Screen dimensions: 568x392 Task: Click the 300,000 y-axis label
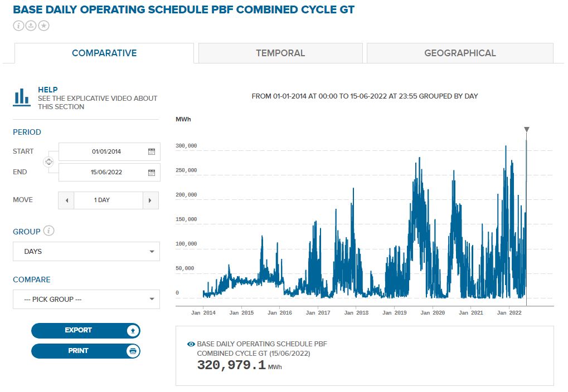click(186, 146)
